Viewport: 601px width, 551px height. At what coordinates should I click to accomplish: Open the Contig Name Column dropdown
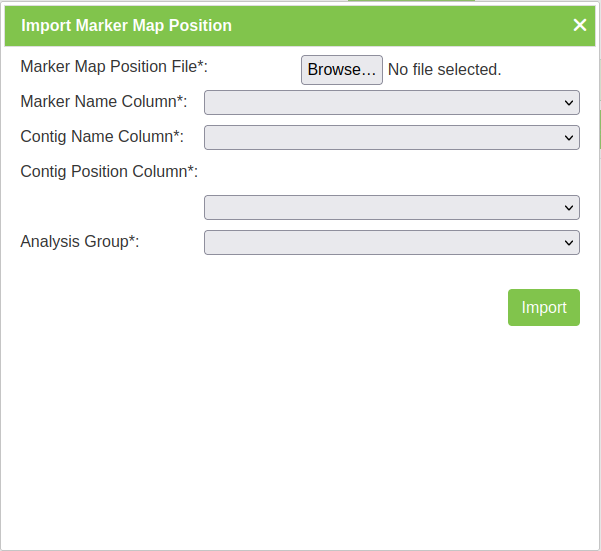[x=391, y=137]
